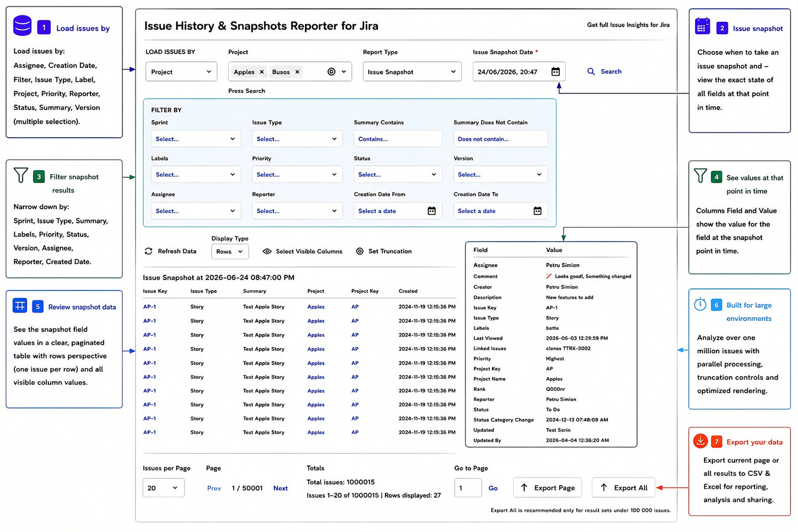
Task: Click the Summary Does Not Contain input
Action: click(501, 139)
